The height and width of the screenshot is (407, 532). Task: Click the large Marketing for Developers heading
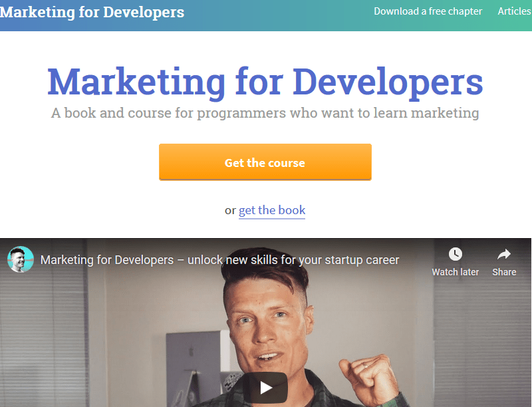(x=265, y=82)
